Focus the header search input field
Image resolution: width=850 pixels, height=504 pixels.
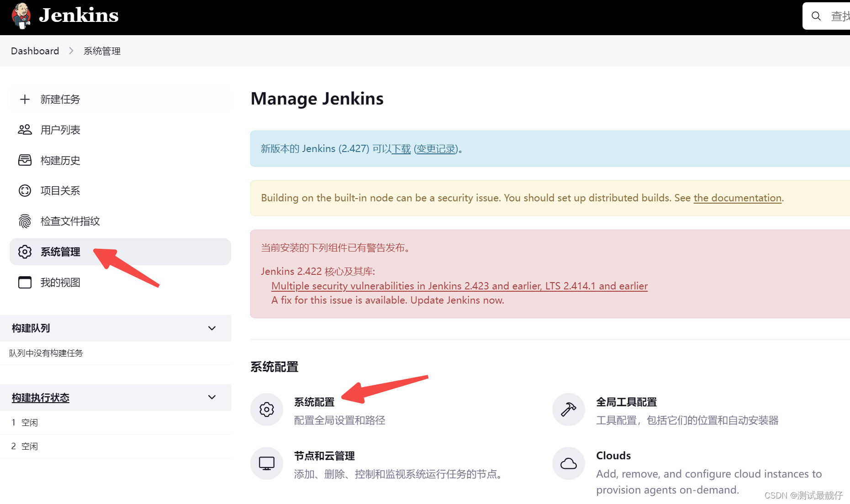click(826, 16)
